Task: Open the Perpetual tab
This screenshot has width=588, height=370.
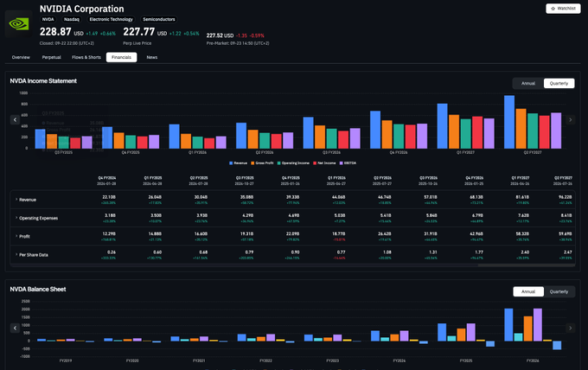Action: tap(51, 57)
